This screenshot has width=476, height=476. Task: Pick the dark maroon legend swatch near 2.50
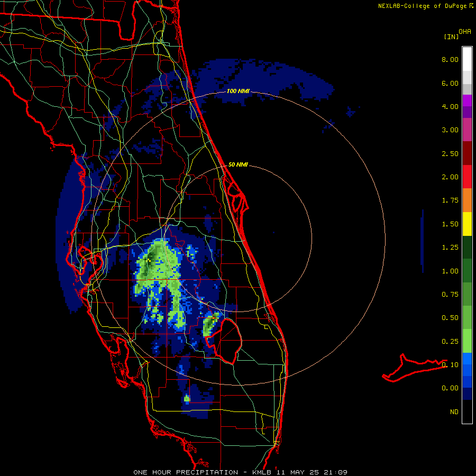(467, 153)
